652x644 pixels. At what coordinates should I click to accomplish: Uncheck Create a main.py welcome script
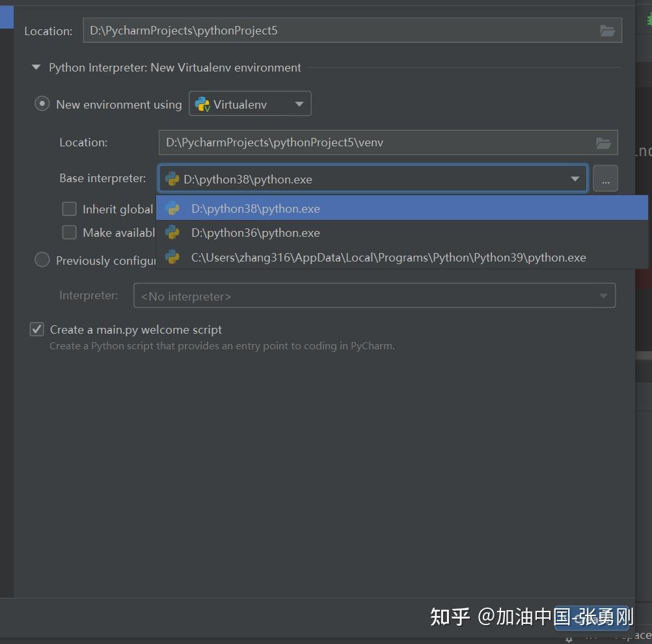point(37,329)
